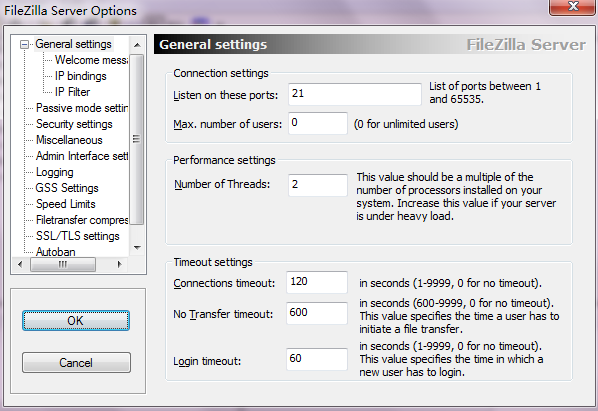Open the IP Filter page

tap(72, 92)
